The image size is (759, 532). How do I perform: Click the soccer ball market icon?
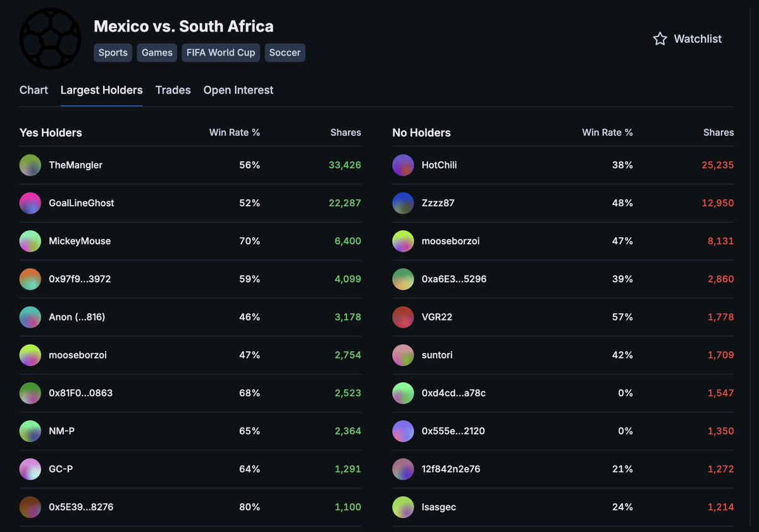tap(51, 38)
